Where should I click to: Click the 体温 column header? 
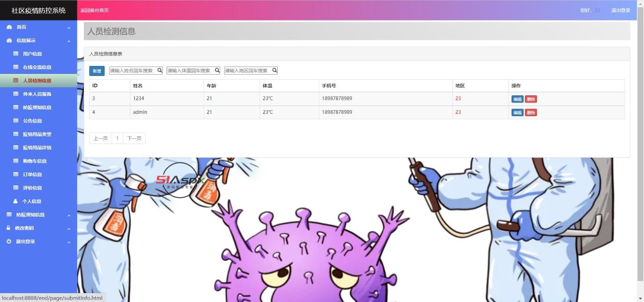tap(267, 86)
